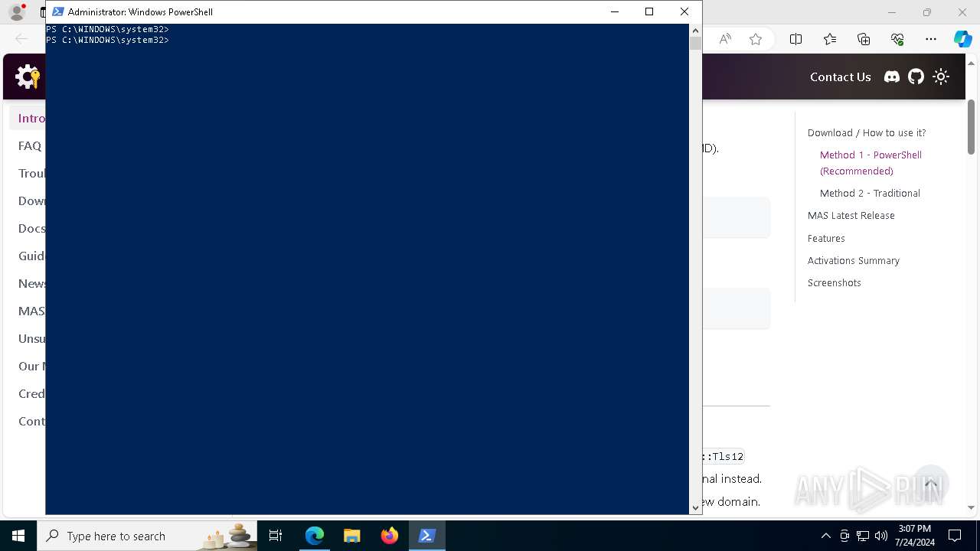Open Download / How to use it? link
The height and width of the screenshot is (551, 980).
point(867,132)
